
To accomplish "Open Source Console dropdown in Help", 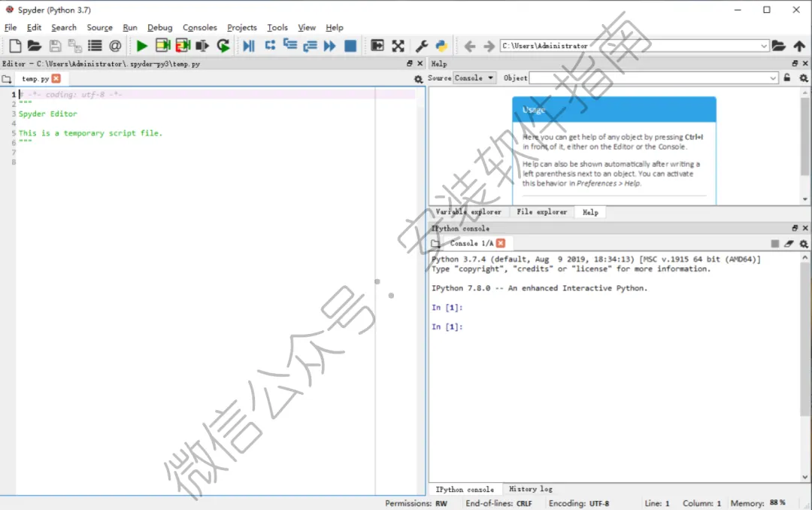I will [474, 77].
